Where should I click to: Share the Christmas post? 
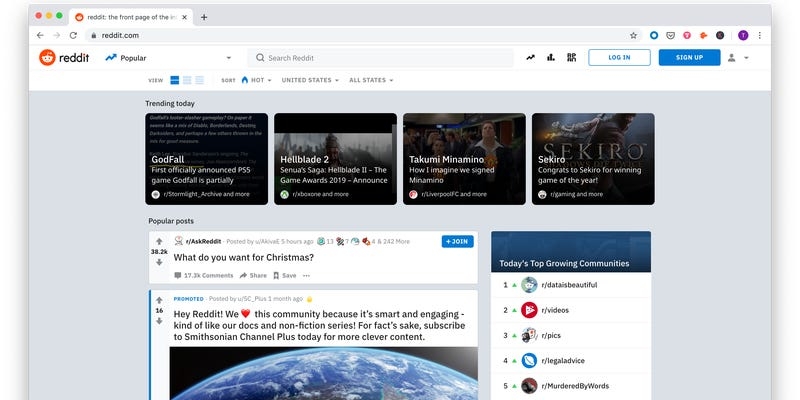[254, 276]
